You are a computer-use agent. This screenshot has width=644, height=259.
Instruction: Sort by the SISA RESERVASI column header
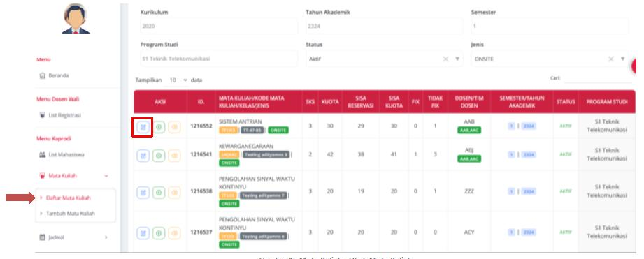pos(361,102)
